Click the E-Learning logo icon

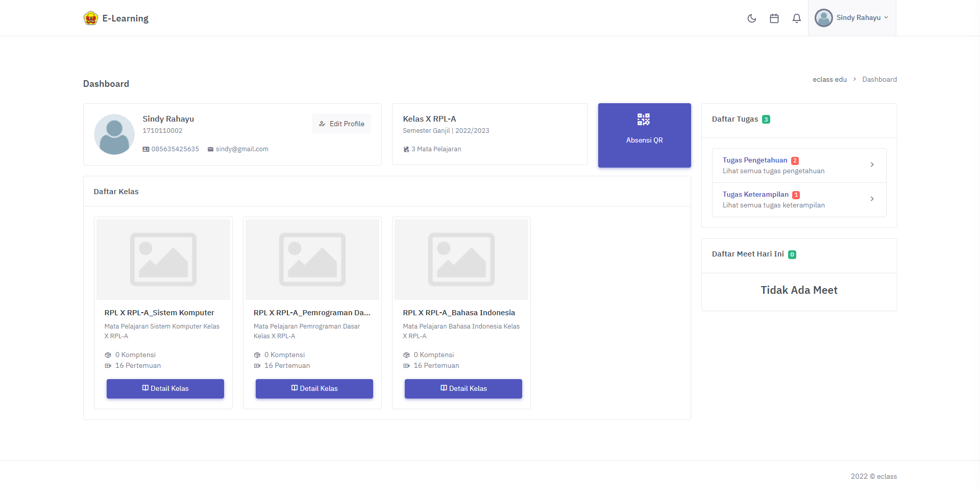point(91,18)
